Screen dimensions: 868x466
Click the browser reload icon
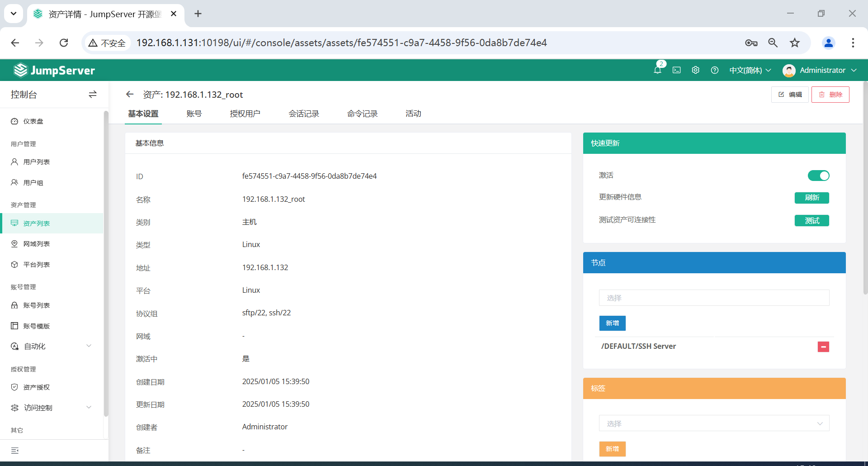point(64,43)
